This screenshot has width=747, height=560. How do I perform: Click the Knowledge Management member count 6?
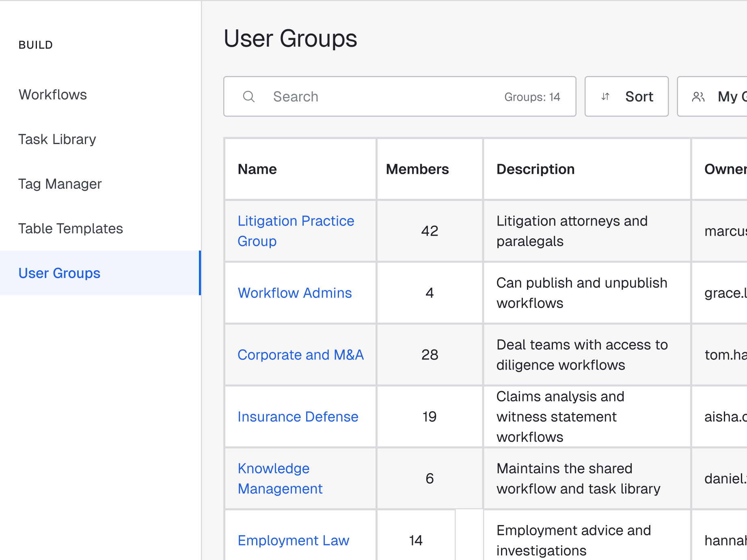tap(430, 478)
